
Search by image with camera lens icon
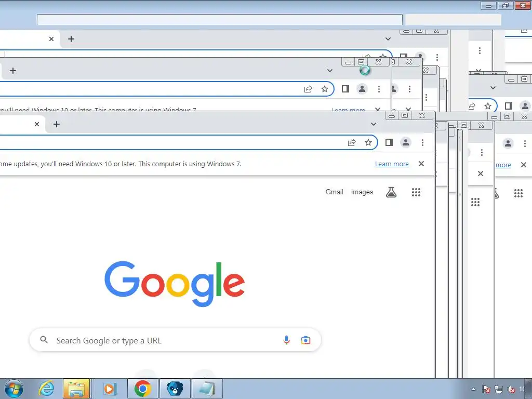pyautogui.click(x=305, y=340)
